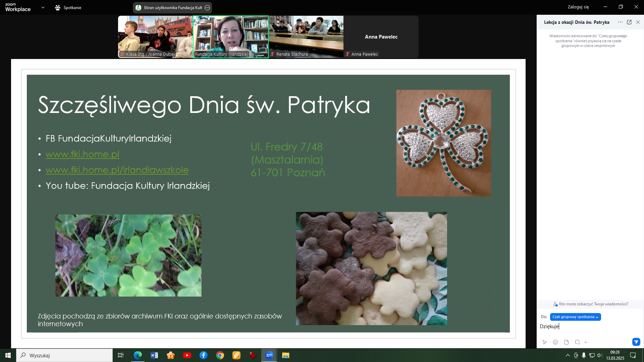
Task: Toggle the system volume speaker icon
Action: coord(600,355)
